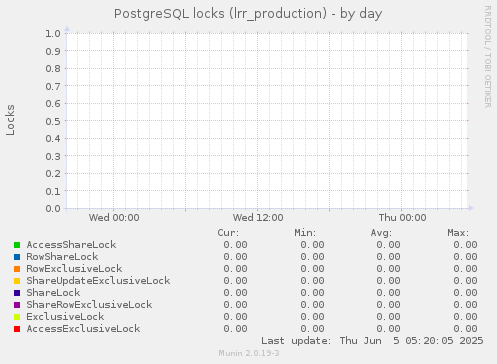Click the Wed 12:00 axis label
497x364 pixels.
tap(258, 218)
